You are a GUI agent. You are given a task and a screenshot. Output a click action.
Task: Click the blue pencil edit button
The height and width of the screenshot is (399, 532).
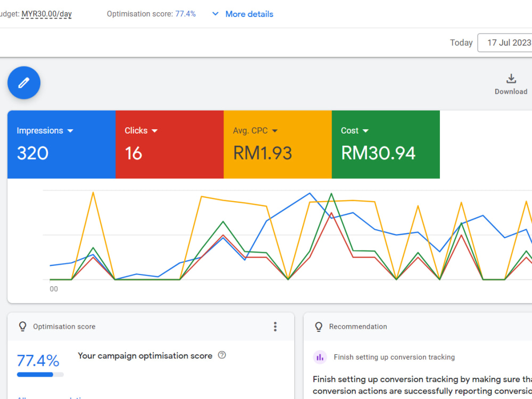pos(24,83)
